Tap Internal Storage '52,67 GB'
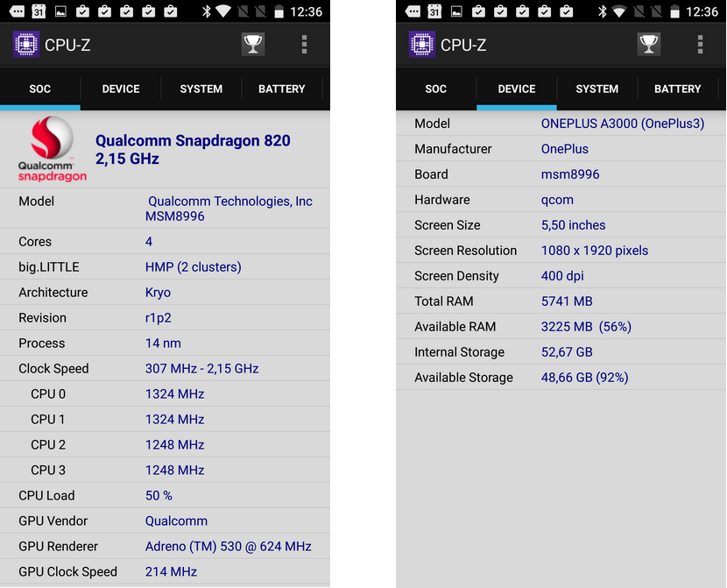The width and height of the screenshot is (727, 588). click(x=567, y=352)
